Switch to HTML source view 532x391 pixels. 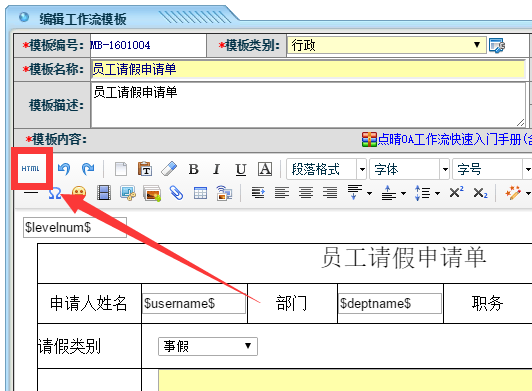click(31, 169)
